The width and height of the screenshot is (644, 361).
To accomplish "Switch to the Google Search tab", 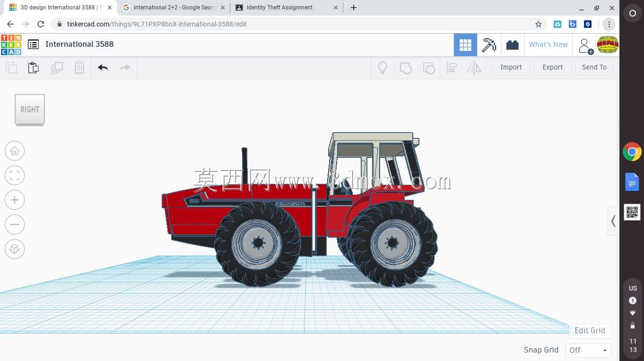I will (174, 8).
